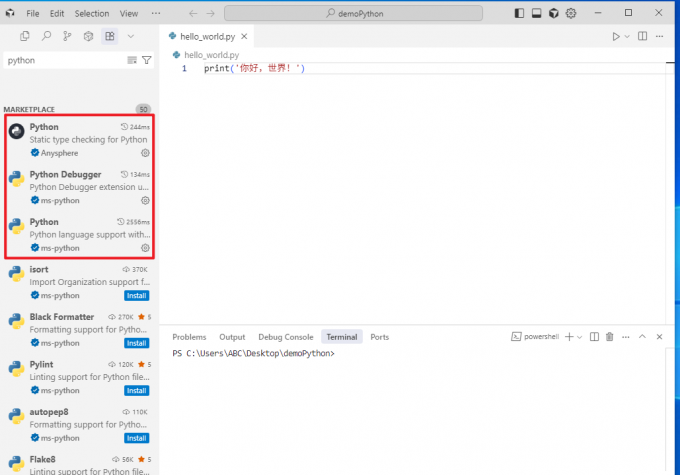
Task: Run the Python file with play button
Action: tap(616, 36)
